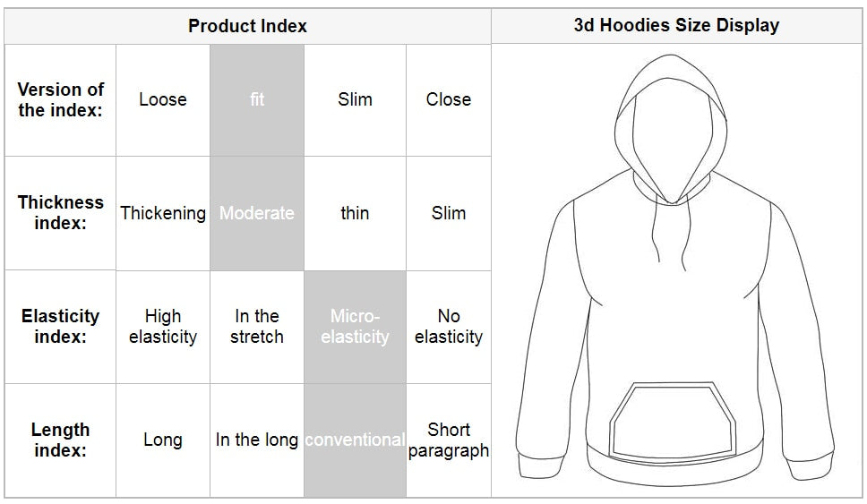Select the No elasticity cell
Viewport: 867px width, 504px height.
click(449, 327)
